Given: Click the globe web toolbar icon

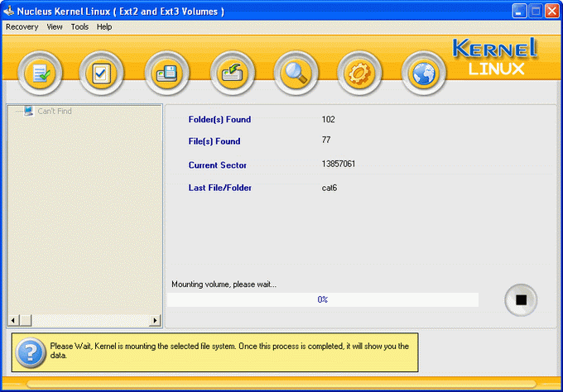Looking at the screenshot, I should pos(424,73).
